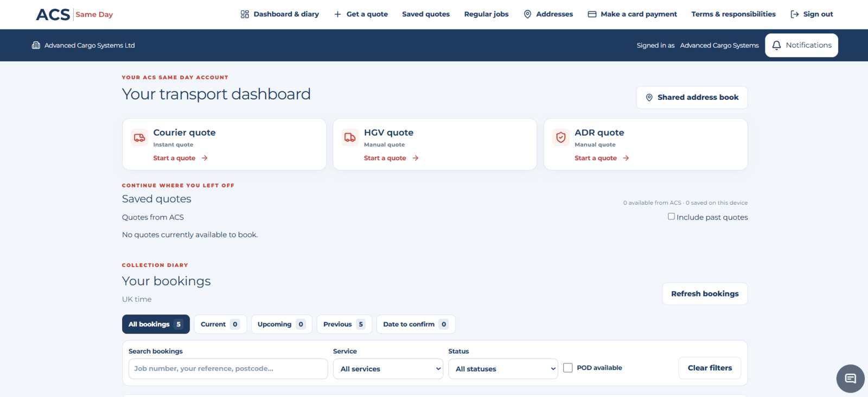Click the arrow next to HGV Start a quote
The image size is (868, 397).
416,158
